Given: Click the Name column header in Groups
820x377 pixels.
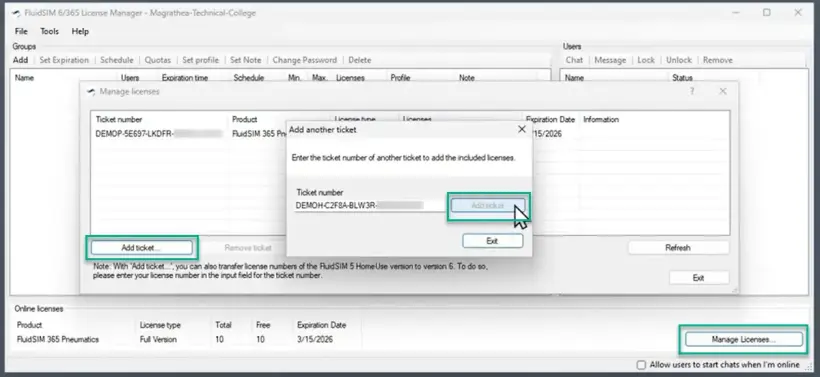Looking at the screenshot, I should click(x=25, y=78).
